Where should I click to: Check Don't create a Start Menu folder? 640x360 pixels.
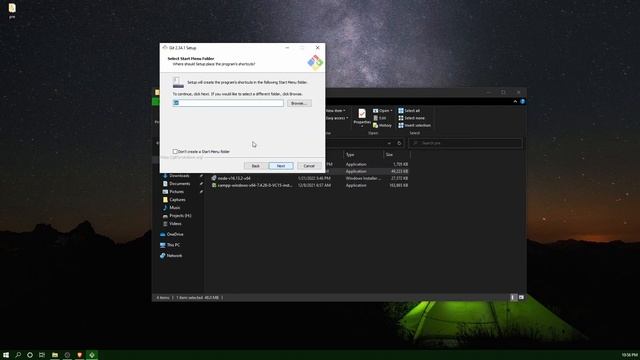175,151
